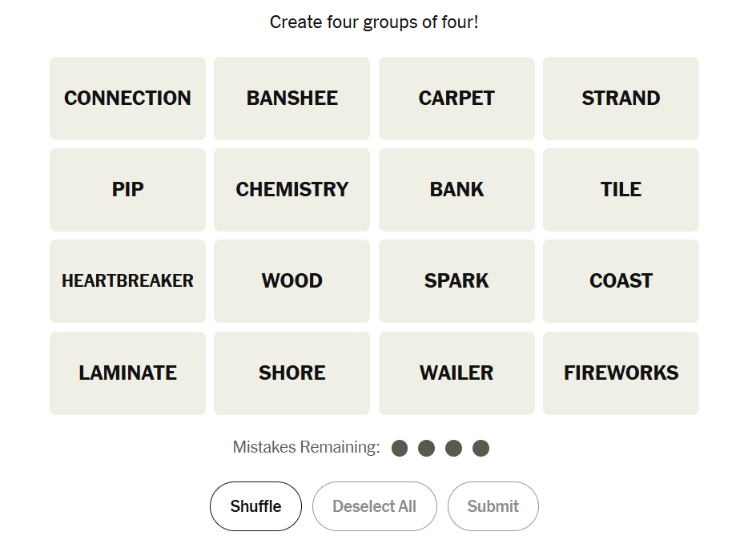Pick the FIREWORKS word tile

tap(621, 373)
